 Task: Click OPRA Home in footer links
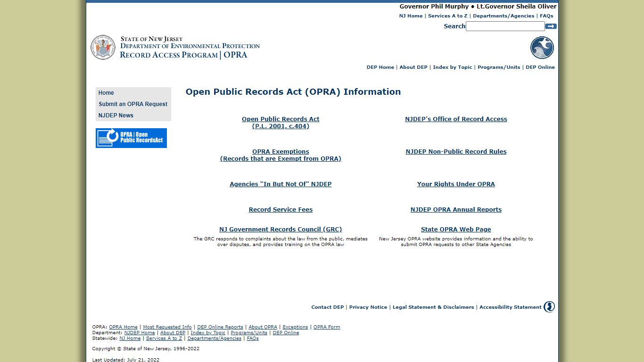[x=123, y=327]
